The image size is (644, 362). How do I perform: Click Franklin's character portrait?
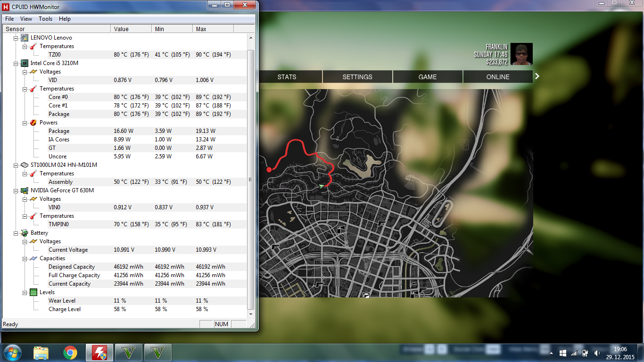click(521, 54)
